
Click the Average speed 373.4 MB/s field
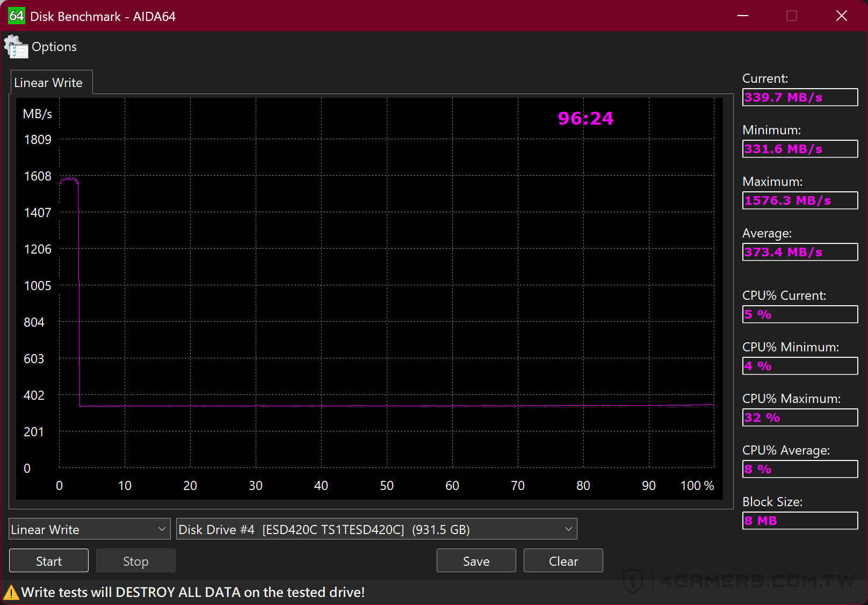point(800,252)
